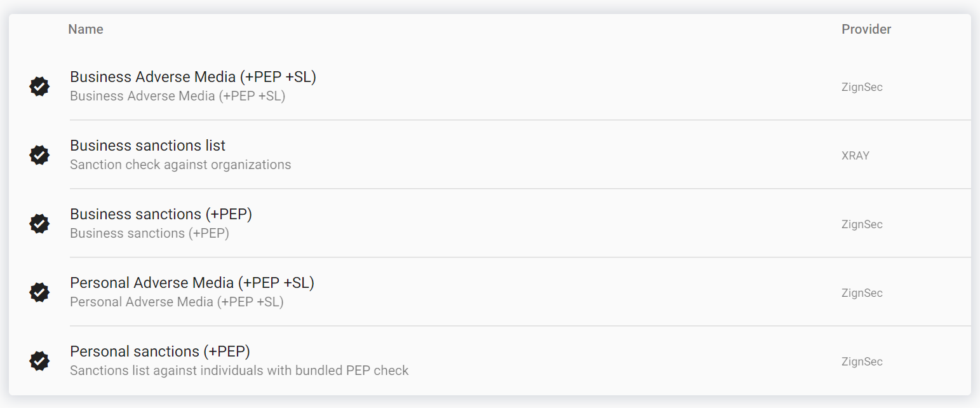Click verified badge icon for Business Adverse Media

tap(39, 86)
